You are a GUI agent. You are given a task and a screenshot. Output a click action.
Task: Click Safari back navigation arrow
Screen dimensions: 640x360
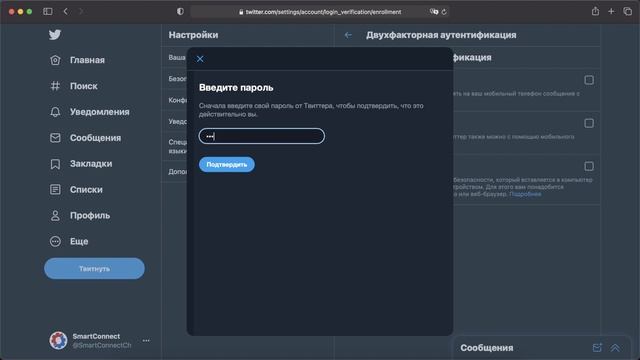pyautogui.click(x=66, y=11)
